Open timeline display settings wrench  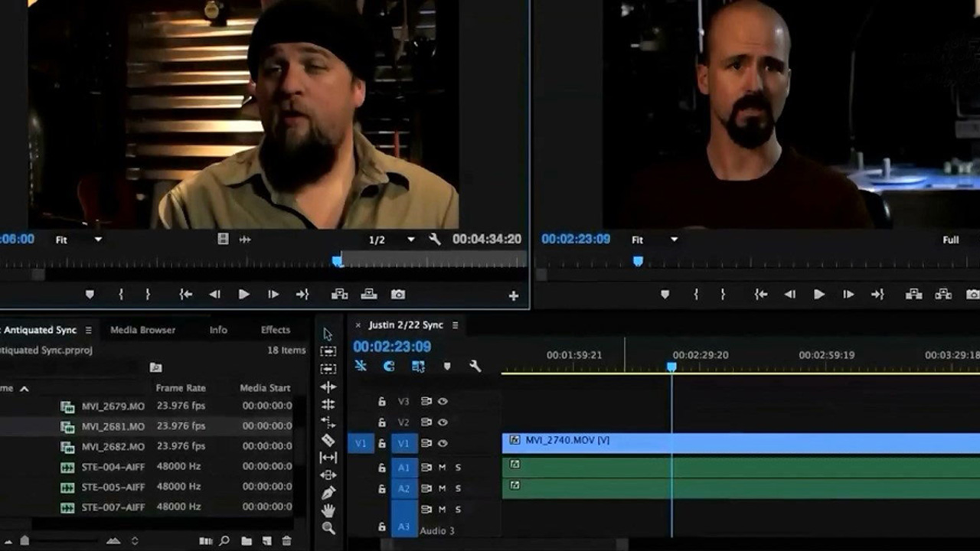point(475,366)
